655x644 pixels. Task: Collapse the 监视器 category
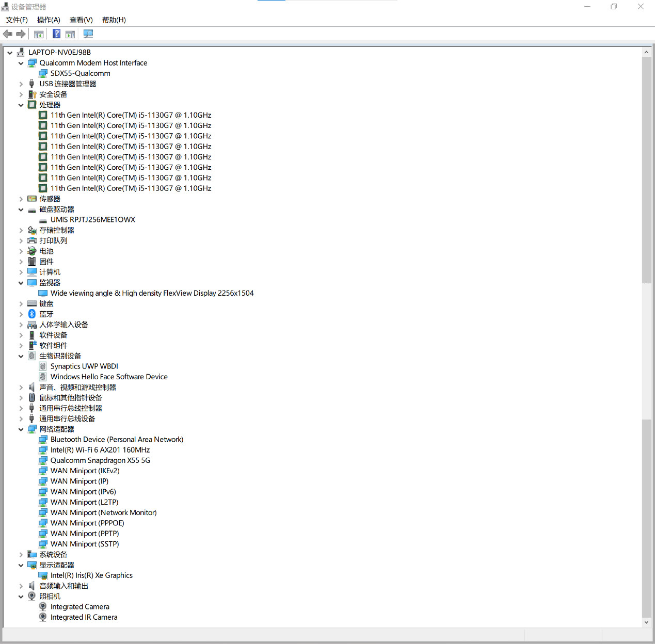pyautogui.click(x=21, y=283)
